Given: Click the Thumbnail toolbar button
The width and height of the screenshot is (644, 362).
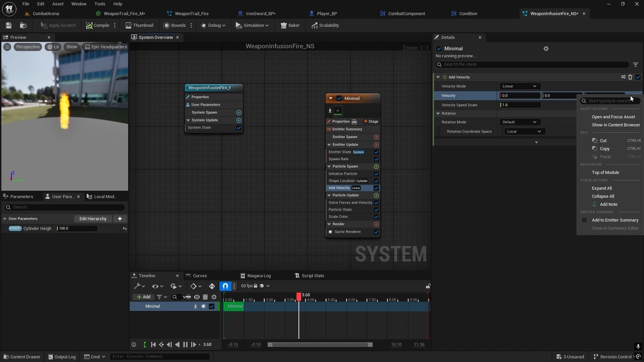Looking at the screenshot, I should pos(139,25).
